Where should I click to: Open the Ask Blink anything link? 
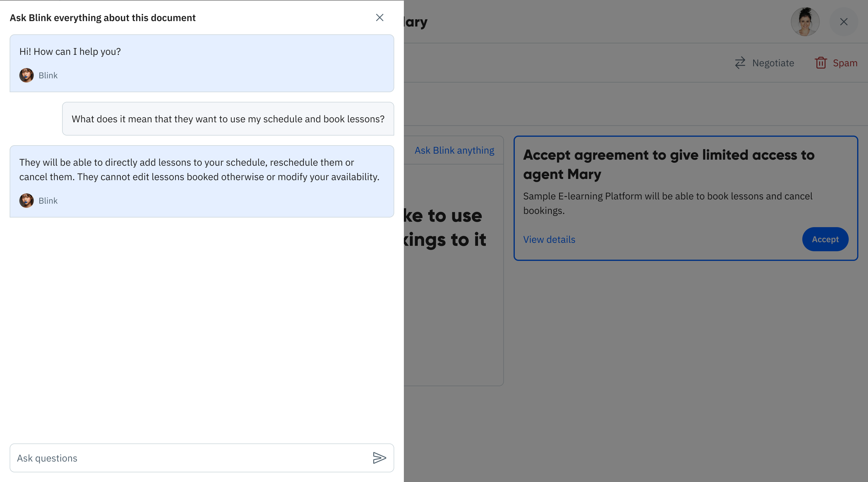(454, 150)
